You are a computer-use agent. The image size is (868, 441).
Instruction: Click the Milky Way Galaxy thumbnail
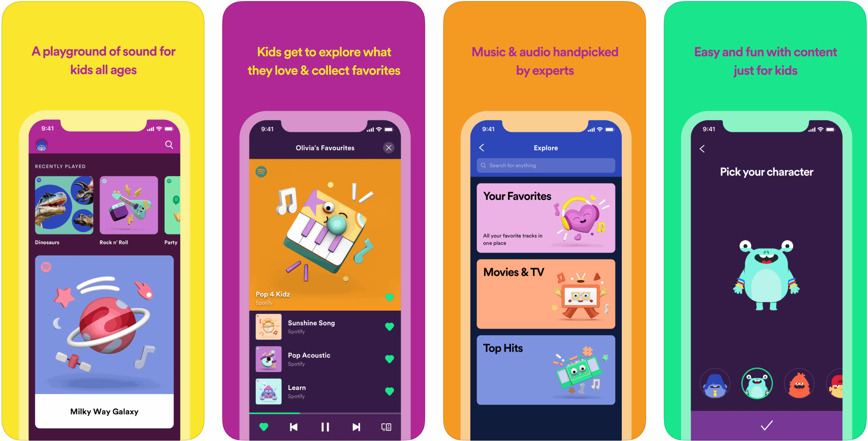pos(108,338)
